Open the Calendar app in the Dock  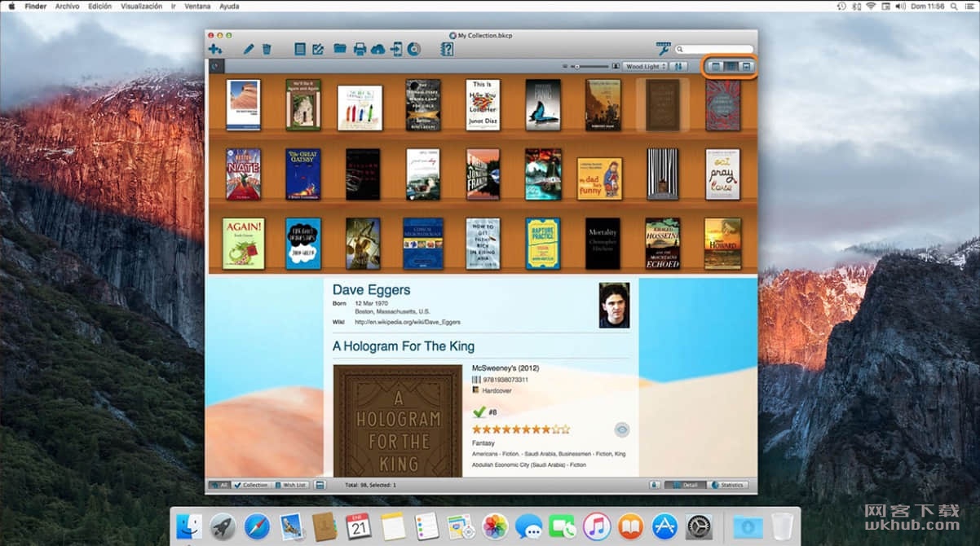coord(359,526)
